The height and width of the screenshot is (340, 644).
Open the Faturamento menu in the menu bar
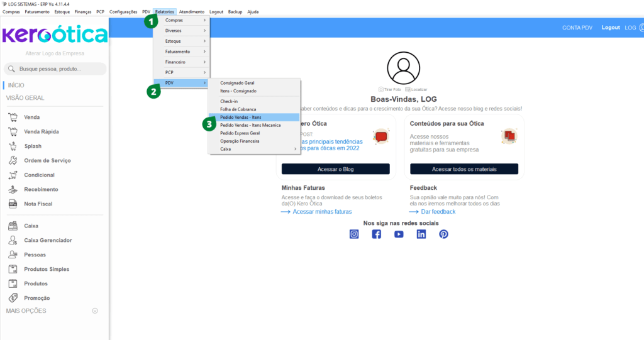click(37, 12)
